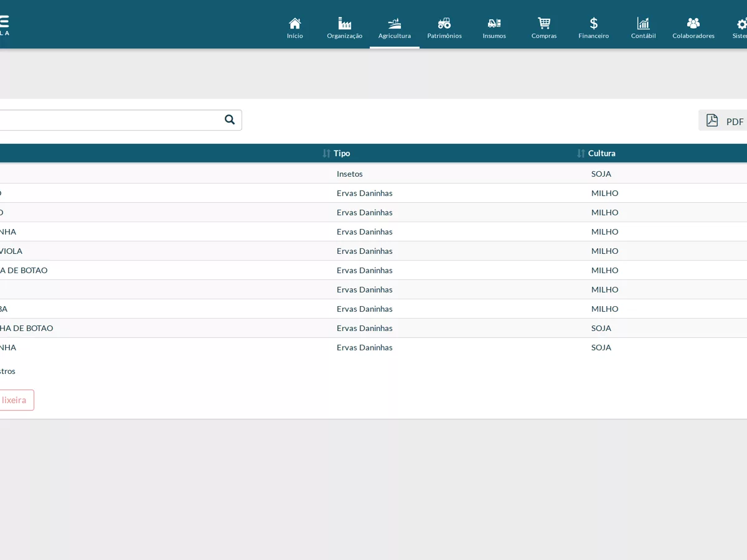Export the list with the PDF button
The width and height of the screenshot is (747, 560).
point(723,121)
